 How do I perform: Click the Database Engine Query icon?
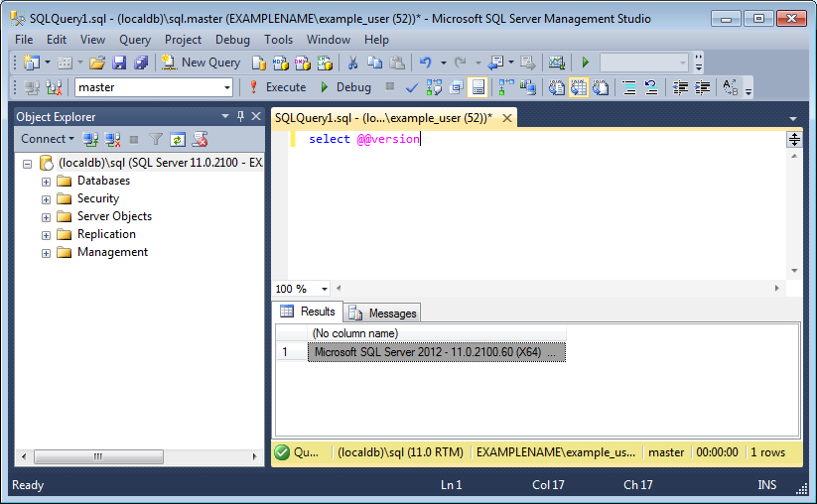[259, 63]
